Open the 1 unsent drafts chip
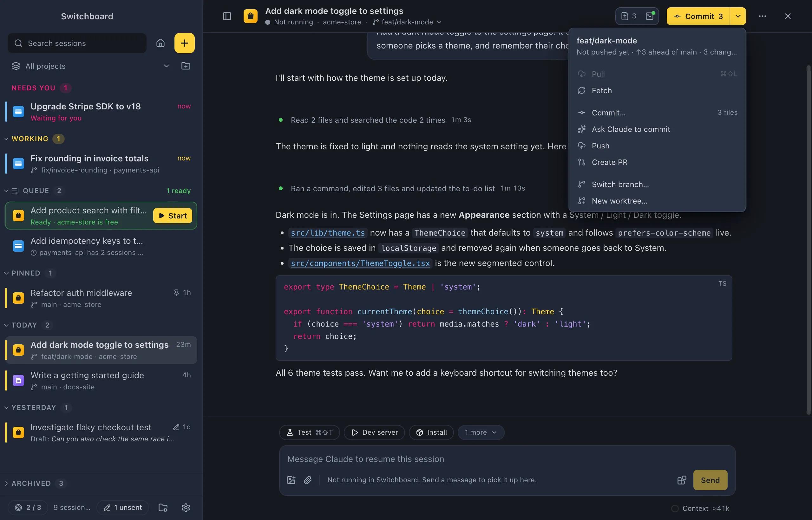 (123, 507)
